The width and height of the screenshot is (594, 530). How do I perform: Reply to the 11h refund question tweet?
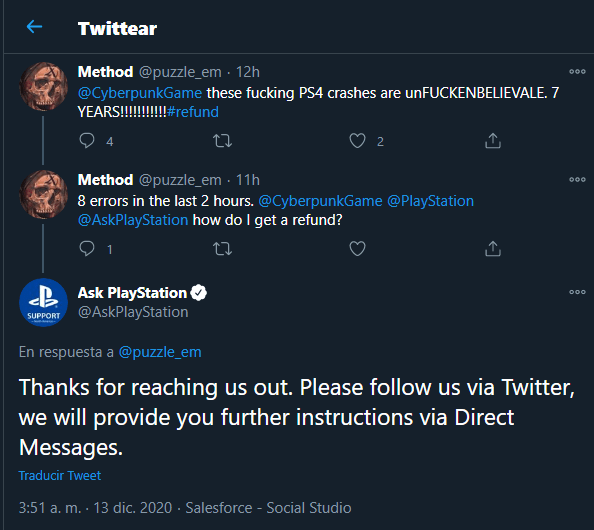pos(87,249)
